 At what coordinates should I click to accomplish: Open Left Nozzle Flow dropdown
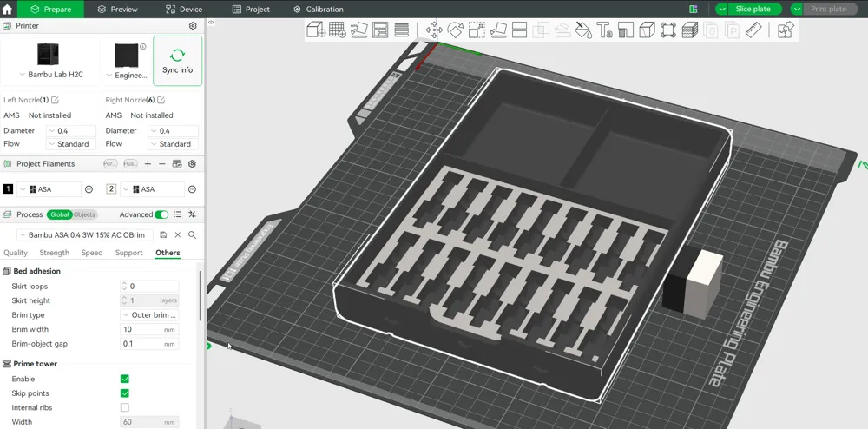click(71, 144)
